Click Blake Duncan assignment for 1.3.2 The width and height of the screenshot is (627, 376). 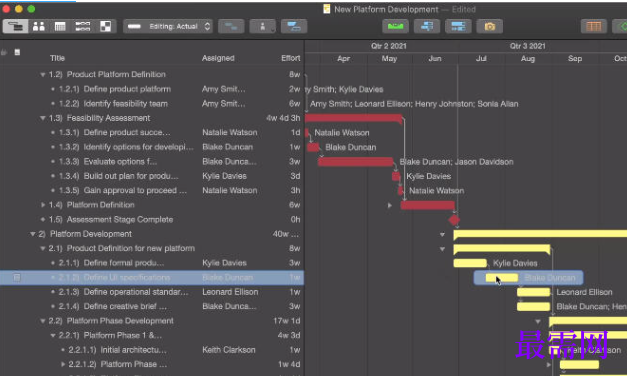(x=228, y=147)
